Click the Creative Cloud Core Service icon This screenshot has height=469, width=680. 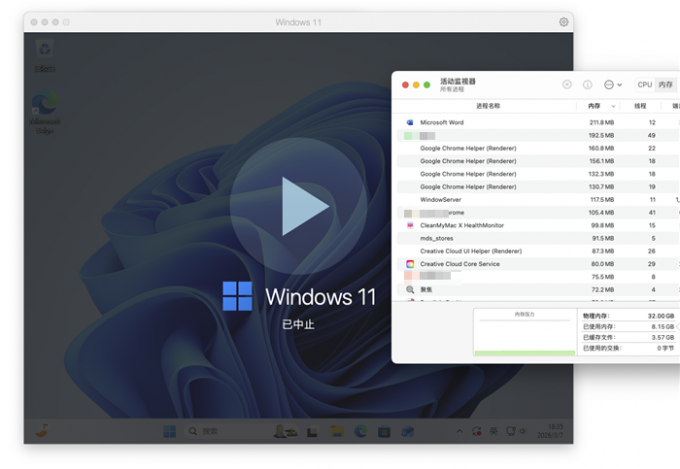[410, 264]
